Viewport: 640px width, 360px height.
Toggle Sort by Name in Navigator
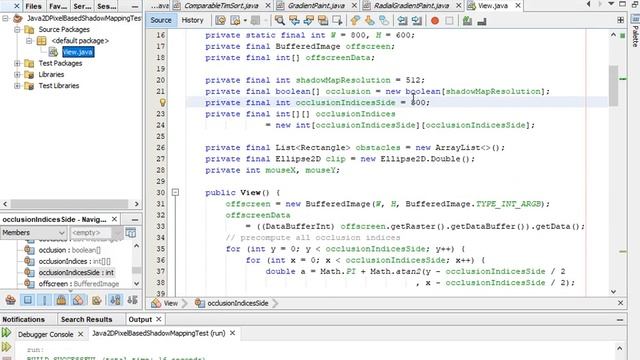pyautogui.click(x=115, y=300)
